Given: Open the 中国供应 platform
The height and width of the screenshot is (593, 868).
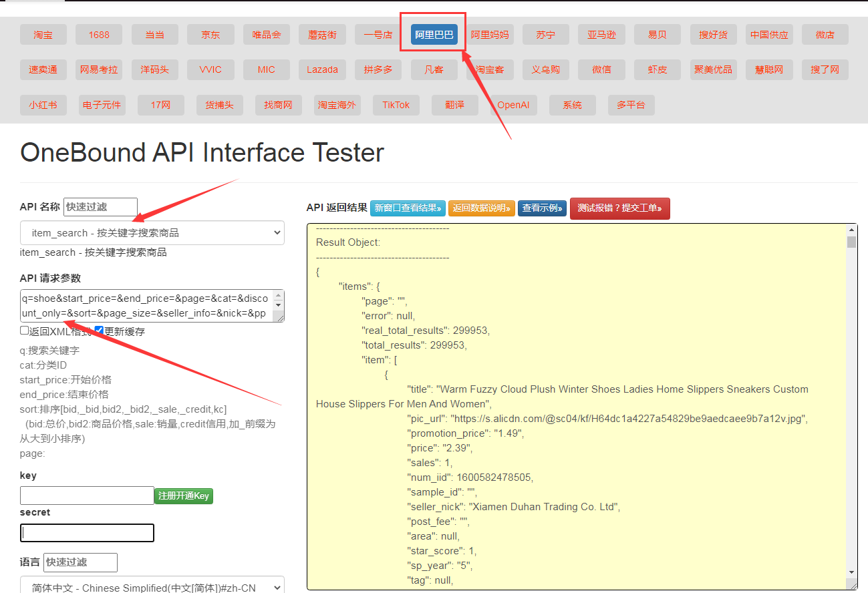Looking at the screenshot, I should (769, 35).
